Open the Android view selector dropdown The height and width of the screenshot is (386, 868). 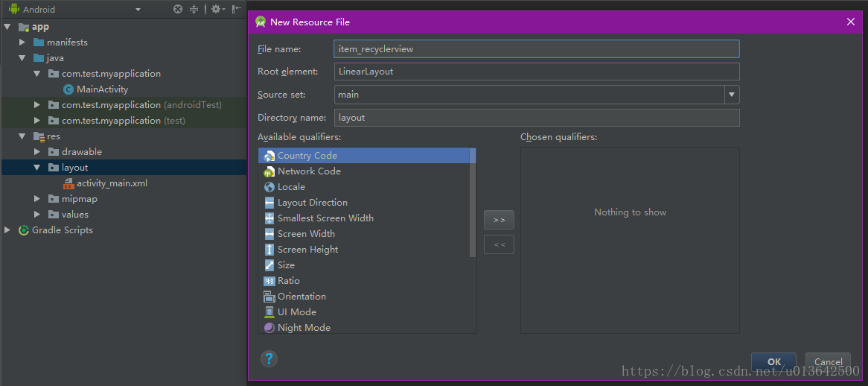[x=138, y=10]
